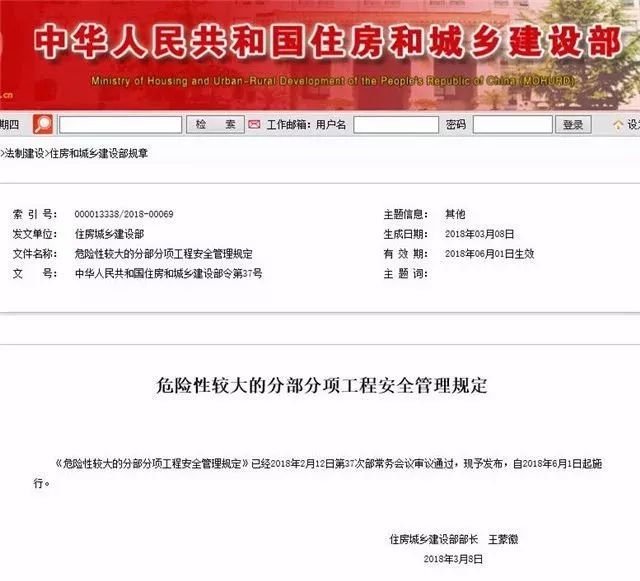Click the 主题信息 label

point(406,214)
